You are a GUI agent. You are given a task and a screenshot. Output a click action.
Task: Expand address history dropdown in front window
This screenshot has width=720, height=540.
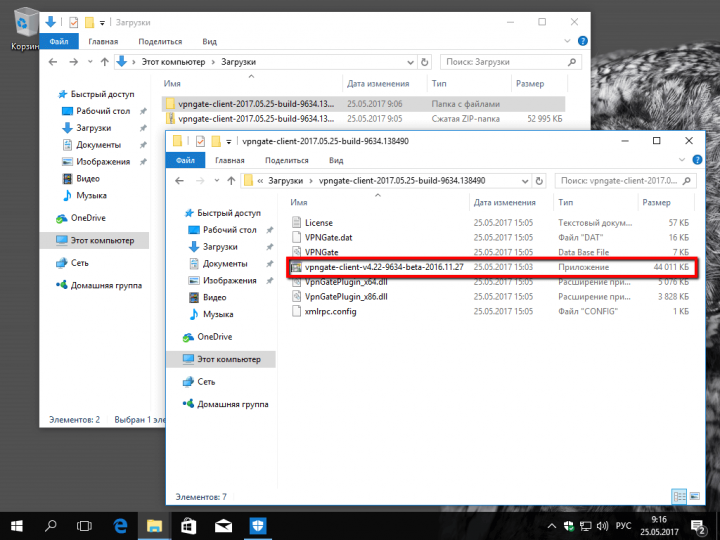(525, 181)
